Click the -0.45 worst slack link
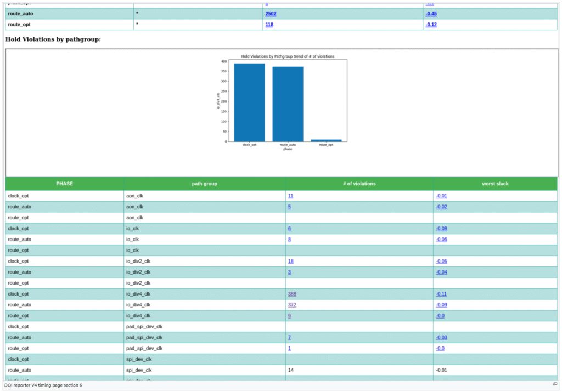Screen dimensions: 562x392 (x=431, y=14)
